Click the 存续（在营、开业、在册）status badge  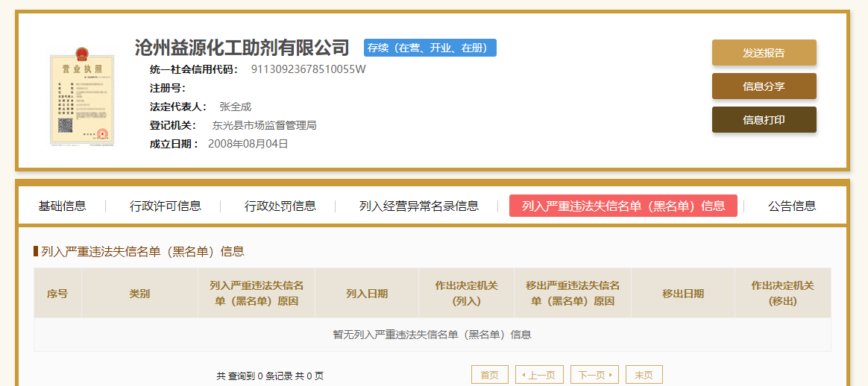coord(430,48)
